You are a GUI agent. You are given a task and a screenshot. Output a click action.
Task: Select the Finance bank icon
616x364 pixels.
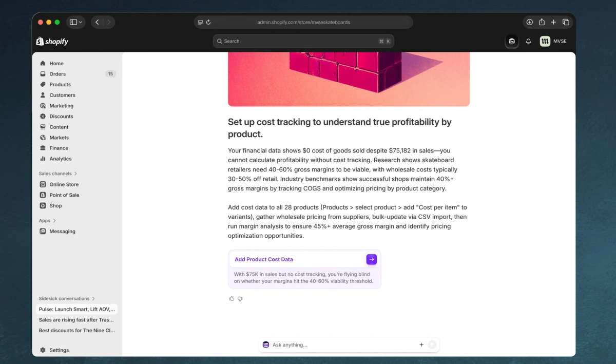(43, 148)
